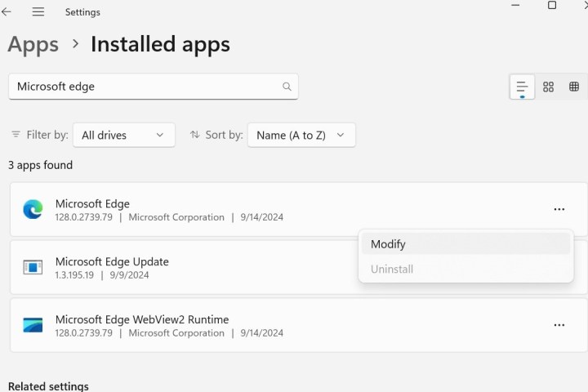Switch to list view layout
The width and height of the screenshot is (588, 392).
(522, 87)
